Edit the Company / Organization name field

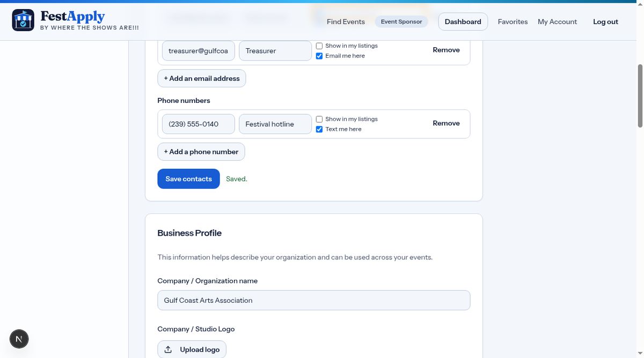coord(314,300)
